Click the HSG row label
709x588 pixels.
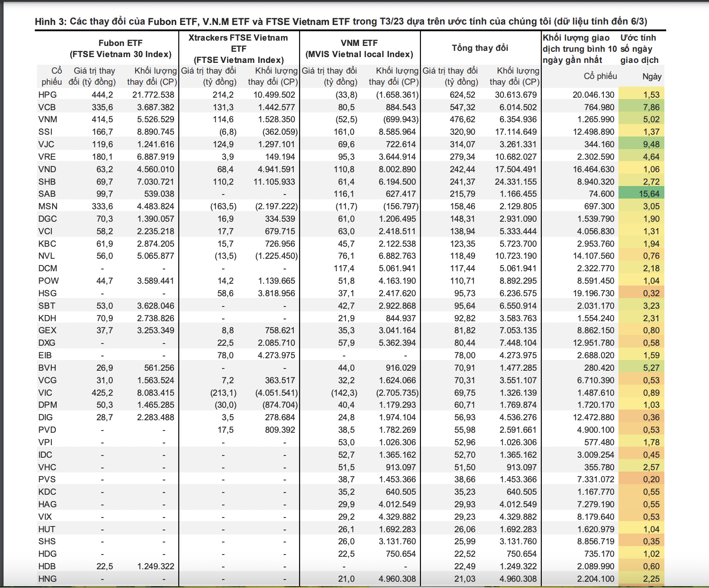pyautogui.click(x=47, y=293)
